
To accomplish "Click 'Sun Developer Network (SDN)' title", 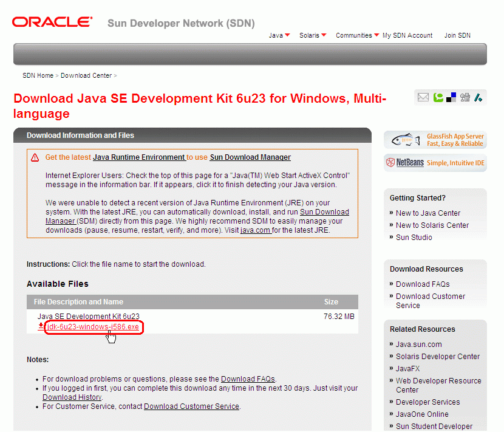I will coord(181,24).
